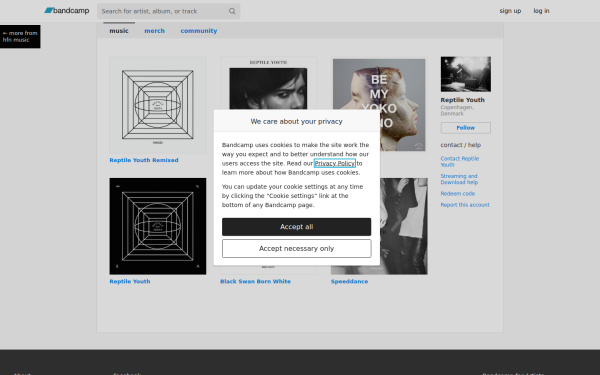This screenshot has width=600, height=375.
Task: Accept all cookies
Action: pyautogui.click(x=297, y=227)
